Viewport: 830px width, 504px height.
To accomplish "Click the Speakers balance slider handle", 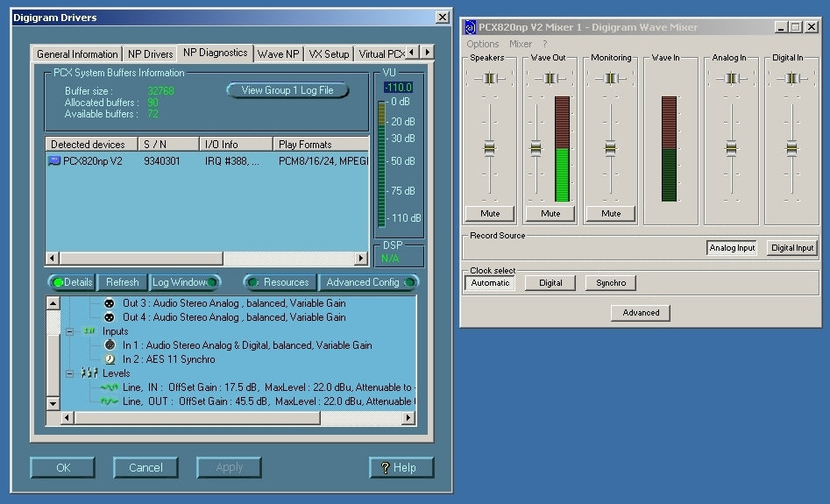I will [490, 78].
